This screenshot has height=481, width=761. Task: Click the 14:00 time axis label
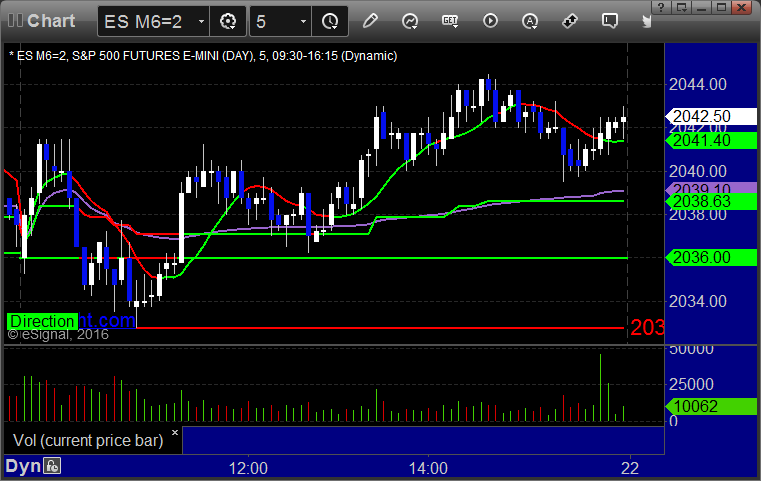coord(428,468)
